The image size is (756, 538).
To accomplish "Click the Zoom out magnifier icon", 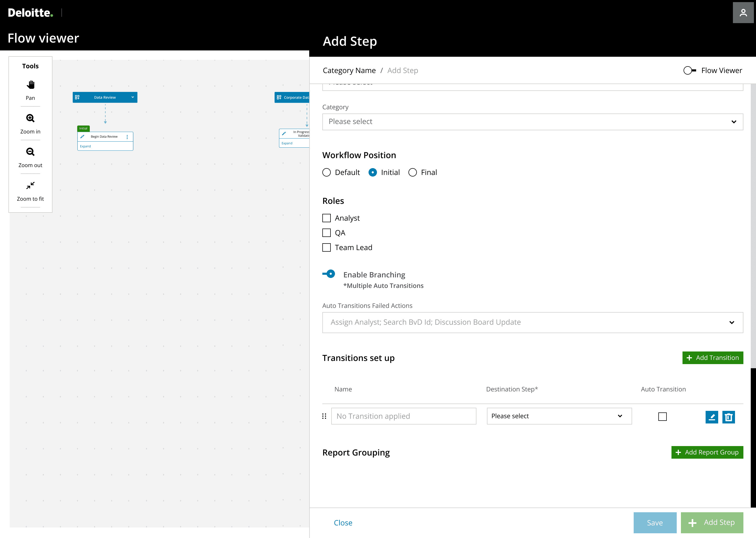I will click(x=30, y=152).
